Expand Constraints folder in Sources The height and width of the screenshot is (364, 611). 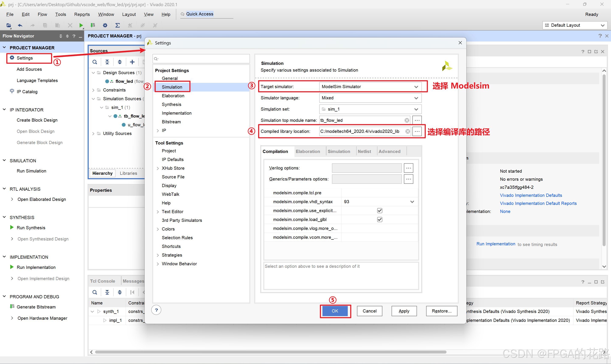click(x=93, y=90)
